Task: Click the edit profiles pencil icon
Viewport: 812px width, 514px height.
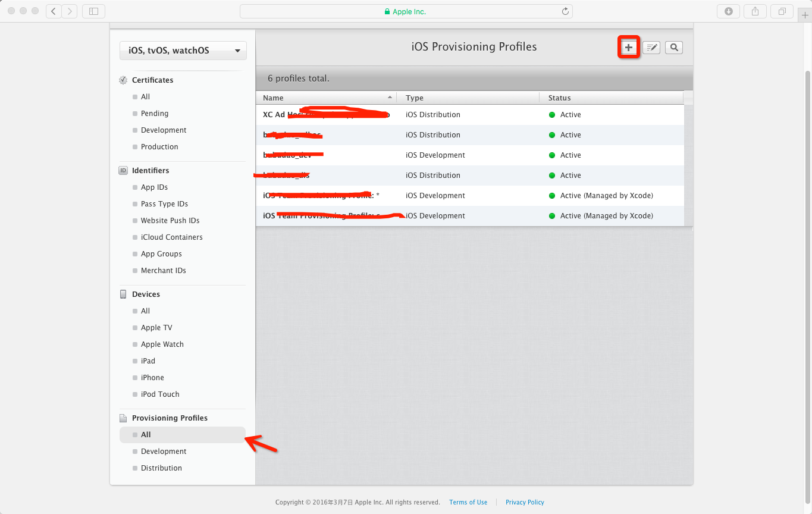Action: point(651,48)
